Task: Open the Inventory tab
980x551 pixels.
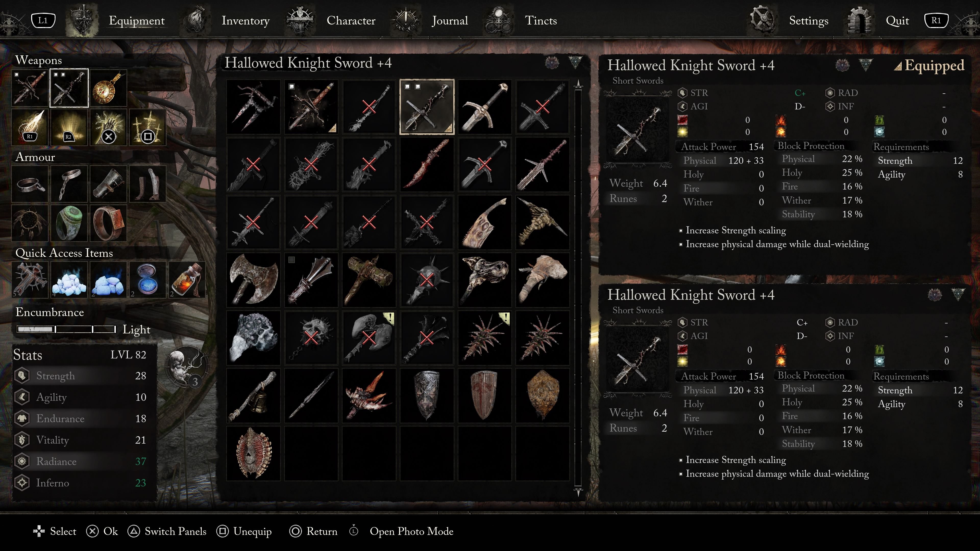Action: (x=245, y=20)
